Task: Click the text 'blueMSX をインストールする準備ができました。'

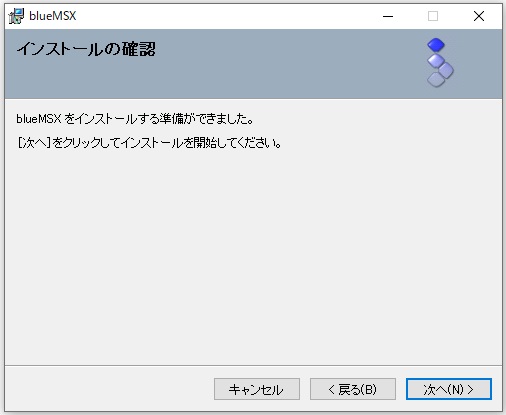Action: pos(135,119)
